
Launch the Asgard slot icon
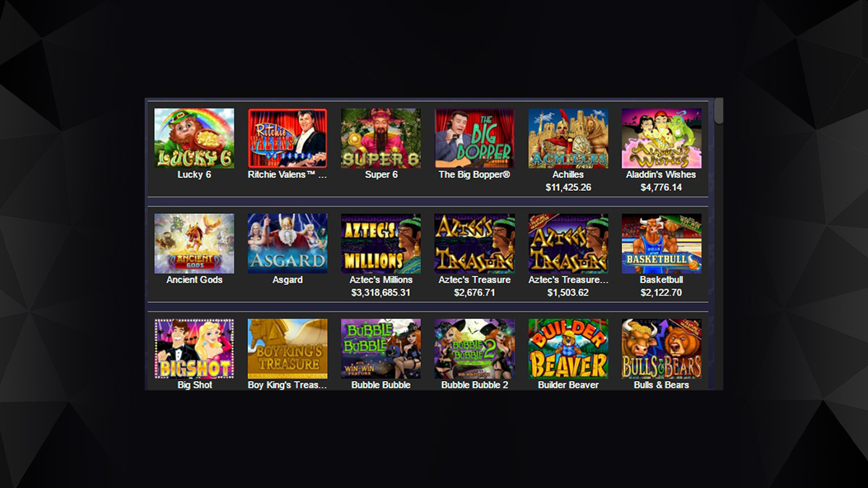click(288, 244)
